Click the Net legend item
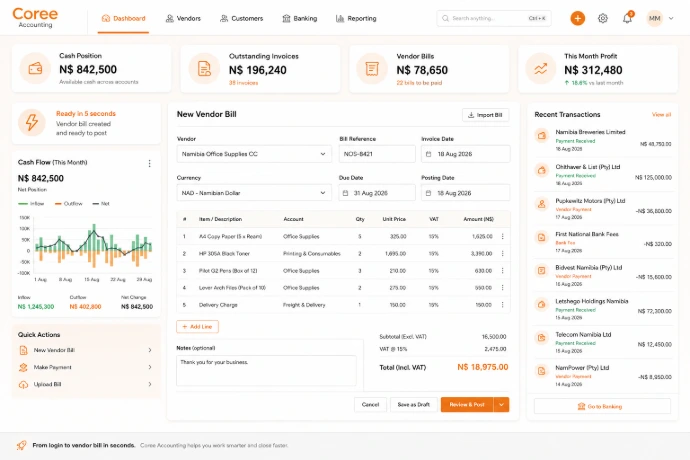The image size is (690, 460). [101, 203]
